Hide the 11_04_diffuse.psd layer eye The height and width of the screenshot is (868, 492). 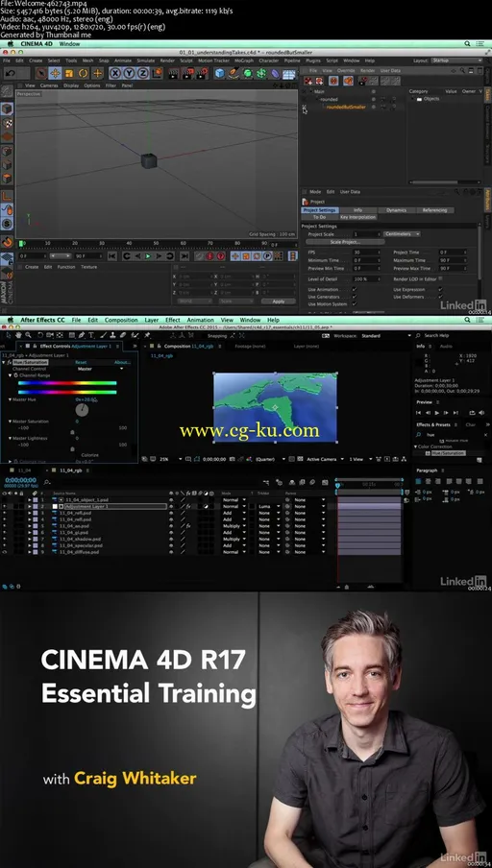5,552
